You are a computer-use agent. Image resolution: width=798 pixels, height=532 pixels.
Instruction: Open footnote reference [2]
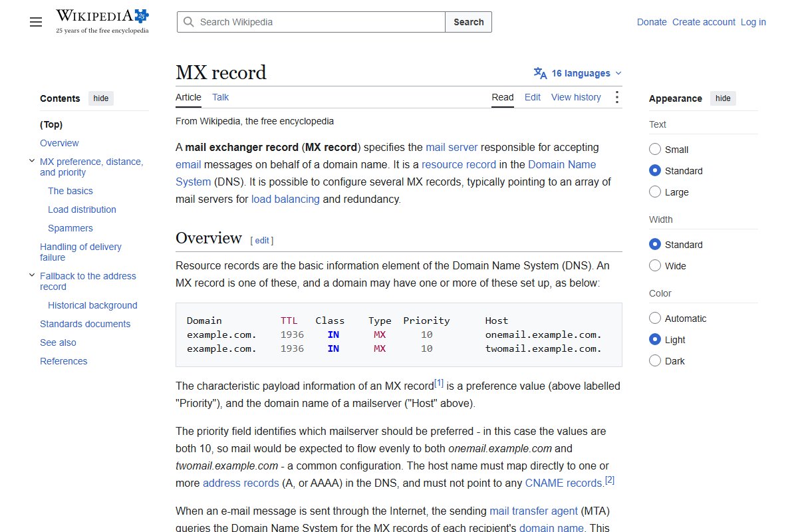point(610,480)
